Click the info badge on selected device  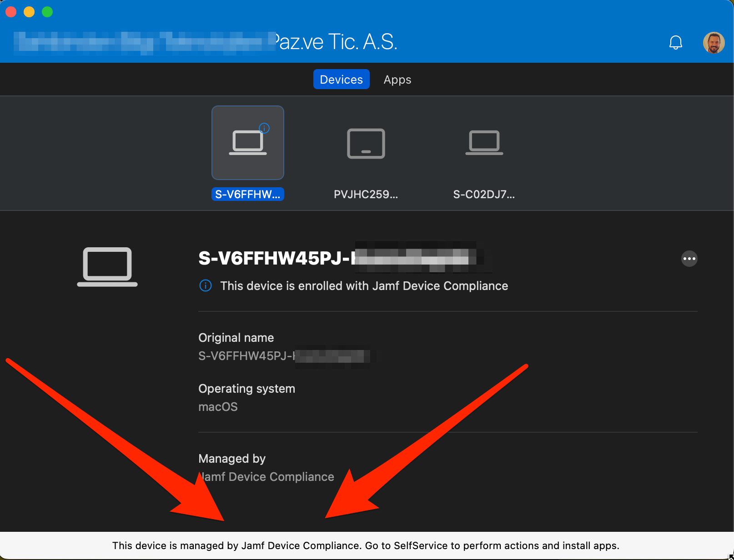(264, 128)
